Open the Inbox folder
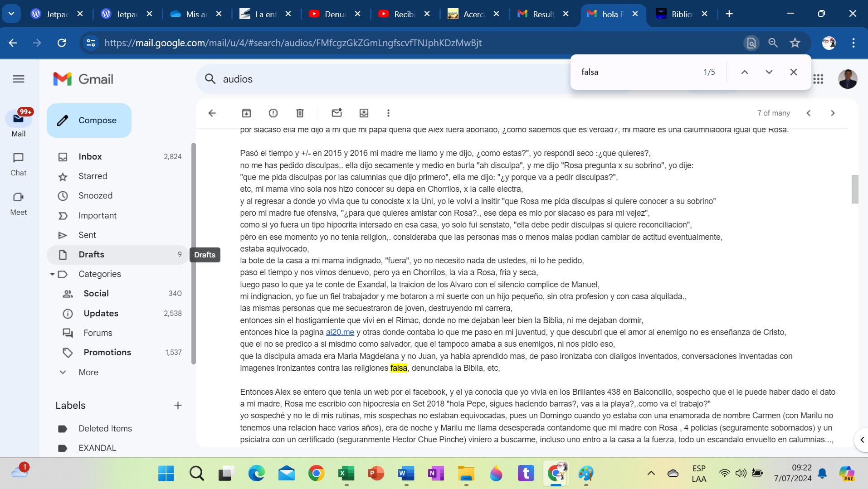Screen dimensions: 868x489 pyautogui.click(x=90, y=156)
